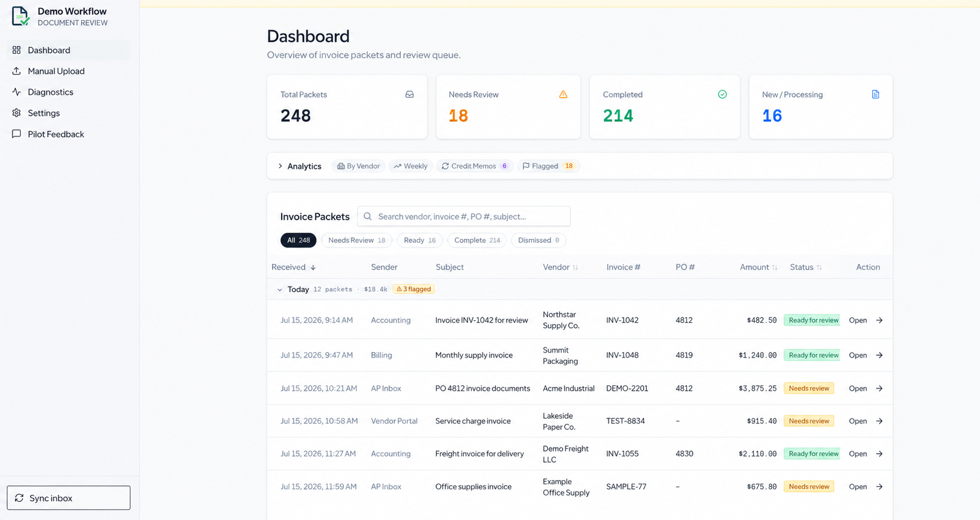Image resolution: width=980 pixels, height=520 pixels.
Task: Click the Needs review status on DEMO-2201
Action: 809,389
